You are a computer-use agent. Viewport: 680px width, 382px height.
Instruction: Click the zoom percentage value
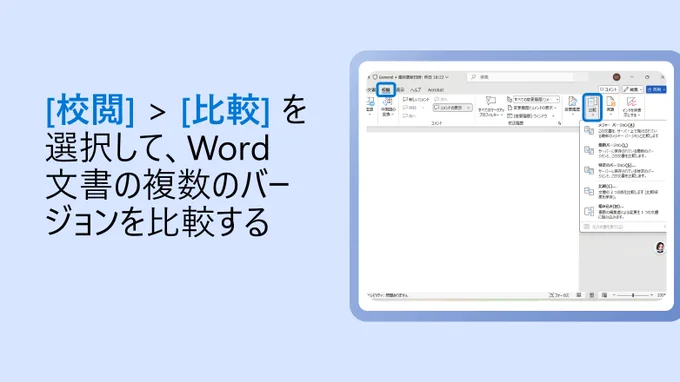coord(661,295)
